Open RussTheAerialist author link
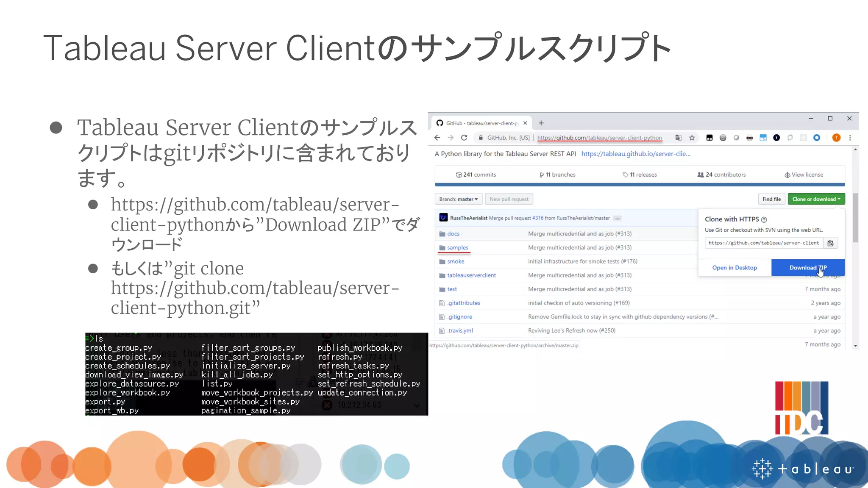868x488 pixels. click(469, 218)
